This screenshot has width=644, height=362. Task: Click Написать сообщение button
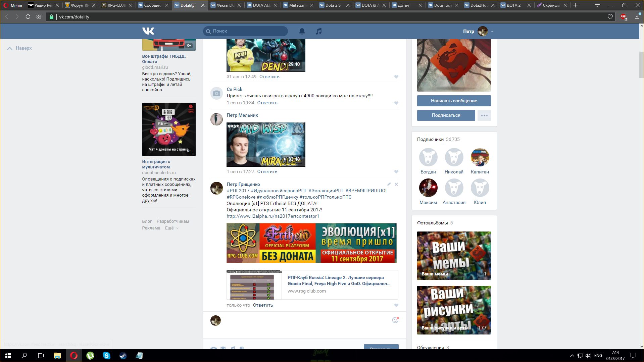pyautogui.click(x=454, y=101)
